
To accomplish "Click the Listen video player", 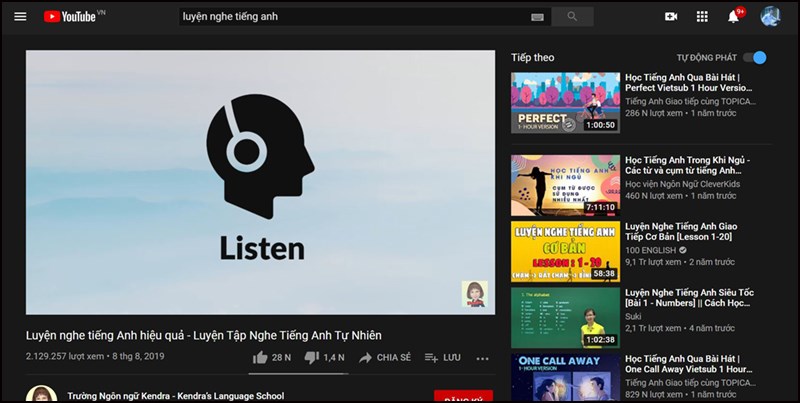I will click(x=260, y=182).
